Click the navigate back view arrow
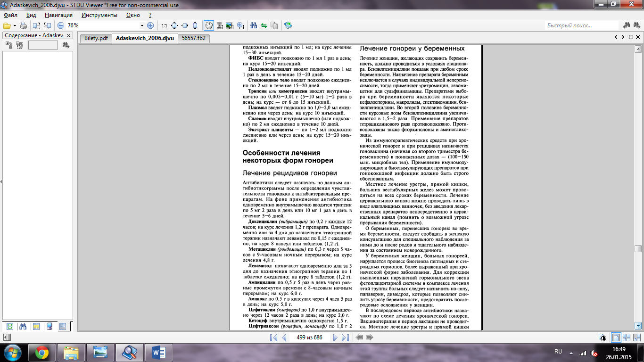Screen dimensions: 644x362 pyautogui.click(x=360, y=337)
